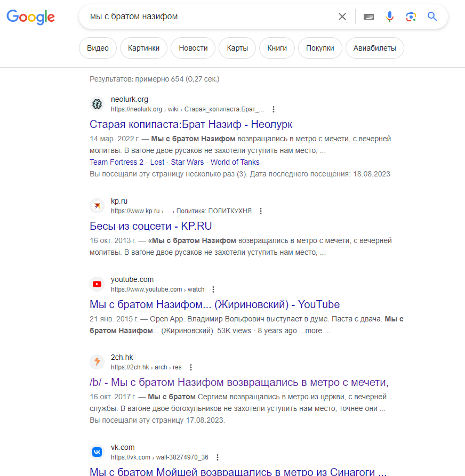This screenshot has width=465, height=476.
Task: Open Google Lens image search icon
Action: point(411,17)
